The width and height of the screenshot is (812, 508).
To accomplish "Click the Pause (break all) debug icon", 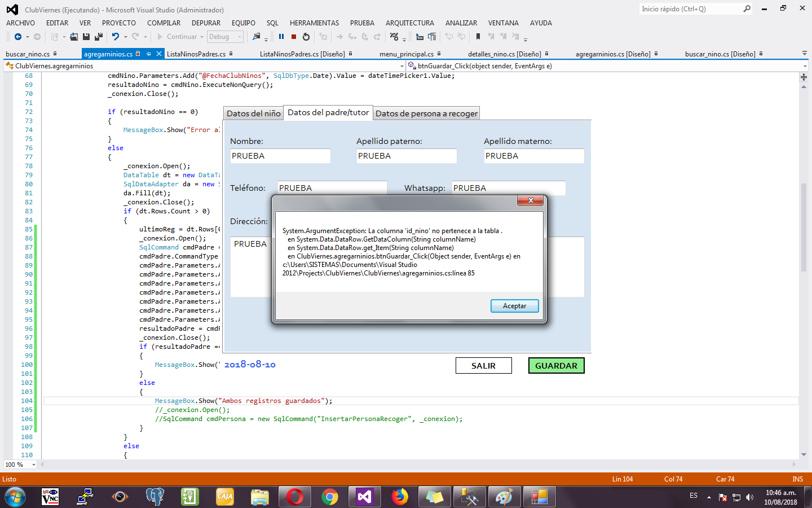I will pos(281,37).
